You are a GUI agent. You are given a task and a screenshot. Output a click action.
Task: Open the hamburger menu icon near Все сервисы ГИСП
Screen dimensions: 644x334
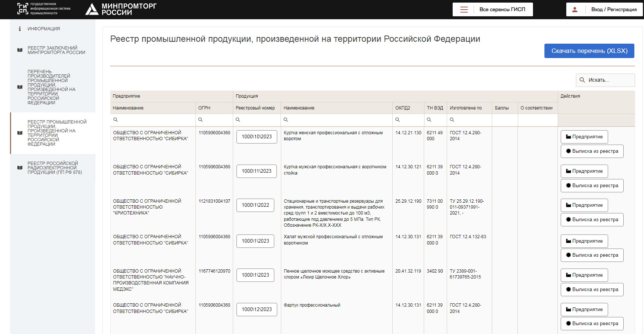click(464, 10)
